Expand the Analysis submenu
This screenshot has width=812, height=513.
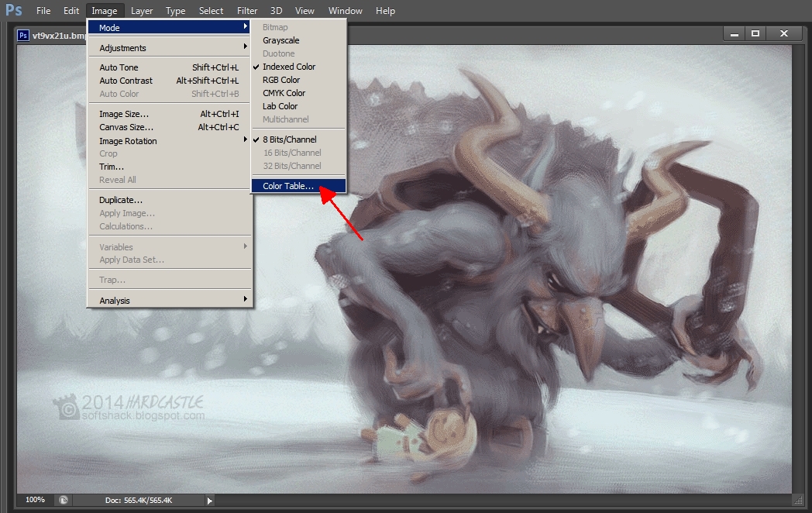(x=170, y=300)
